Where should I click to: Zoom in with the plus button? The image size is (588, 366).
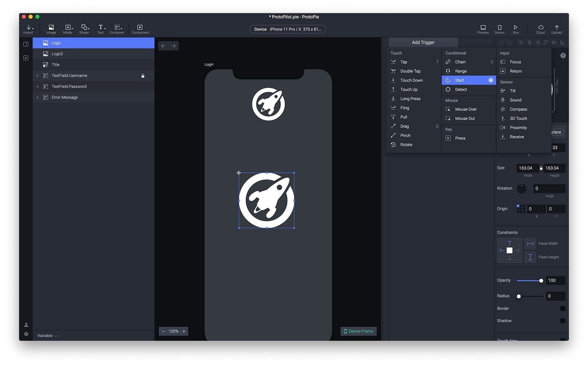tap(184, 332)
